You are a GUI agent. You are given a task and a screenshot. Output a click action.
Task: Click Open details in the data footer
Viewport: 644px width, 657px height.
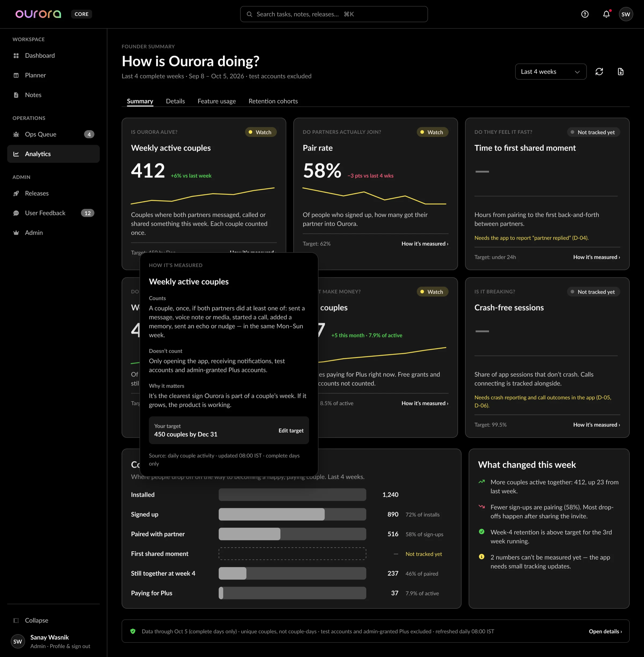pyautogui.click(x=605, y=631)
